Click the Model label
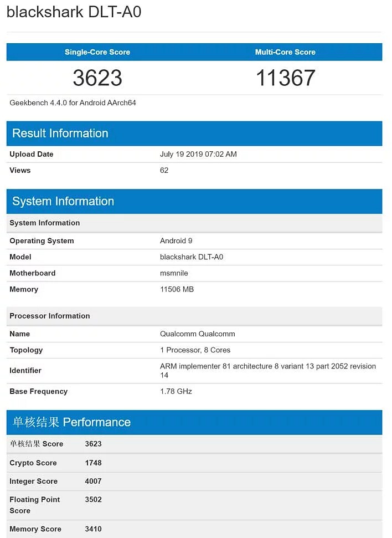Screen dimensions: 392x538 (20, 257)
